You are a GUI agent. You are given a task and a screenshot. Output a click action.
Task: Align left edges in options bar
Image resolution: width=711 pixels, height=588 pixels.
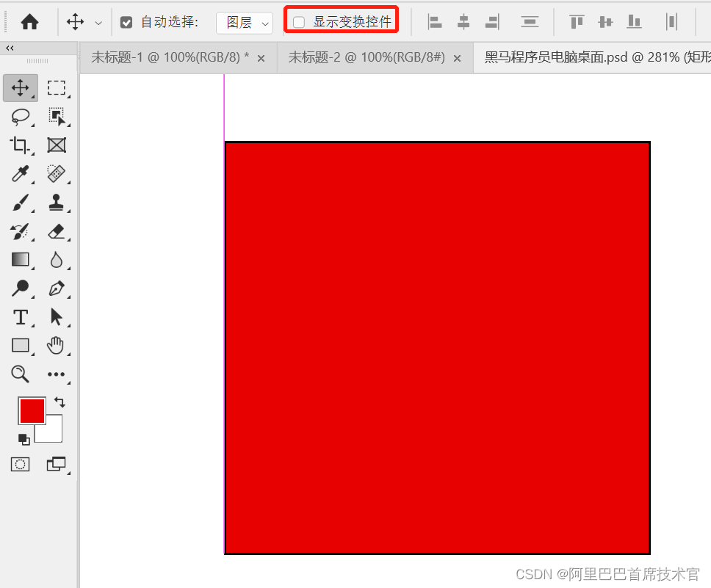pos(434,22)
